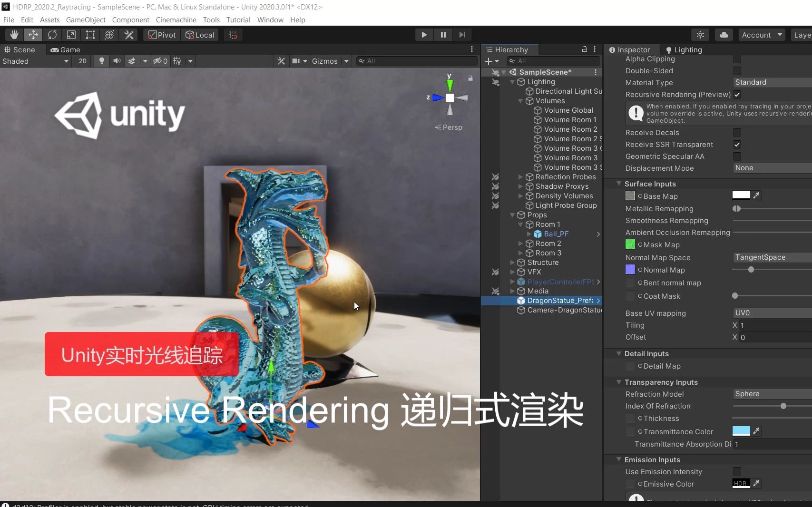Toggle scene lighting in Scene view
This screenshot has height=507, width=812.
(x=102, y=61)
